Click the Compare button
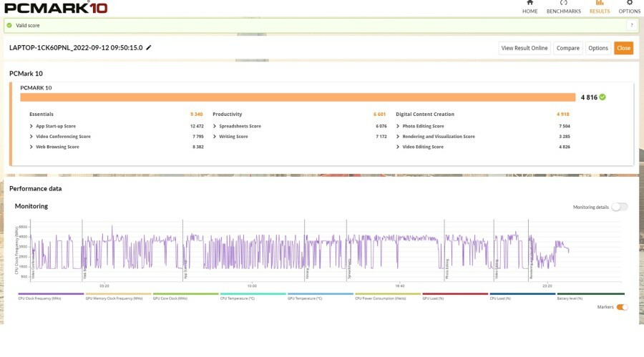 tap(567, 48)
